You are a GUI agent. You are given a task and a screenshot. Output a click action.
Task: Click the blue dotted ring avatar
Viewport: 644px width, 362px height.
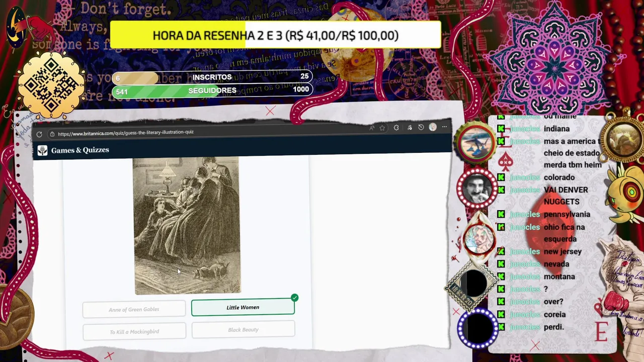tap(477, 329)
